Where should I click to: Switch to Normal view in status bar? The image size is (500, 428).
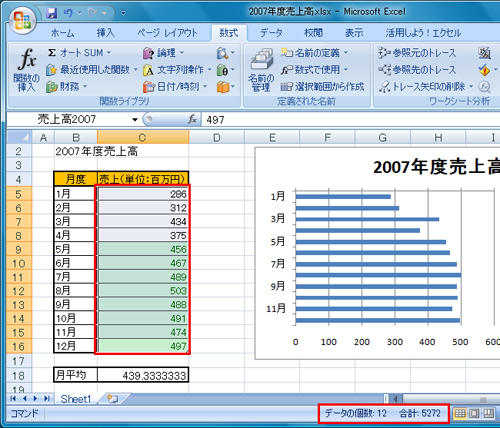[x=460, y=414]
